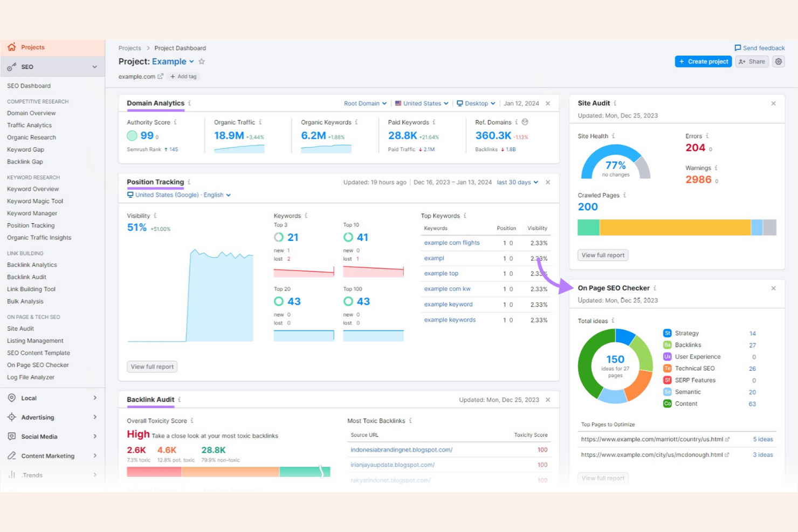Open the United States country dropdown
798x532 pixels.
tap(422, 103)
